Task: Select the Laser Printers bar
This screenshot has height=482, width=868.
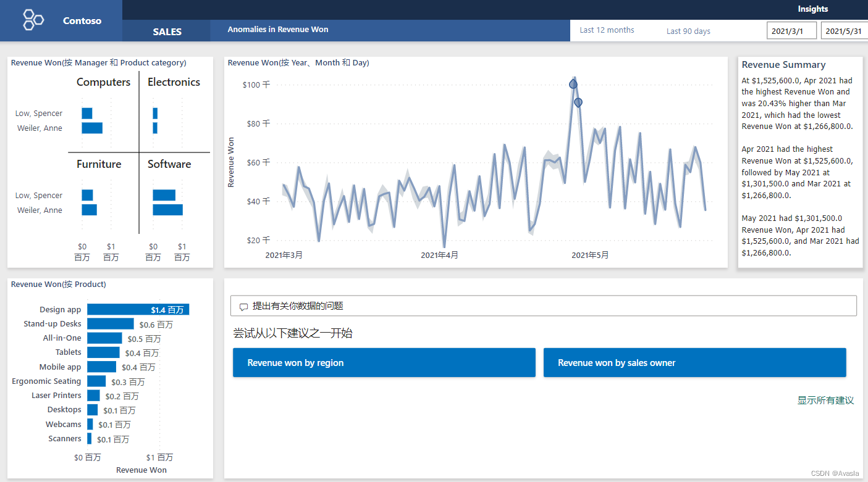Action: tap(93, 396)
